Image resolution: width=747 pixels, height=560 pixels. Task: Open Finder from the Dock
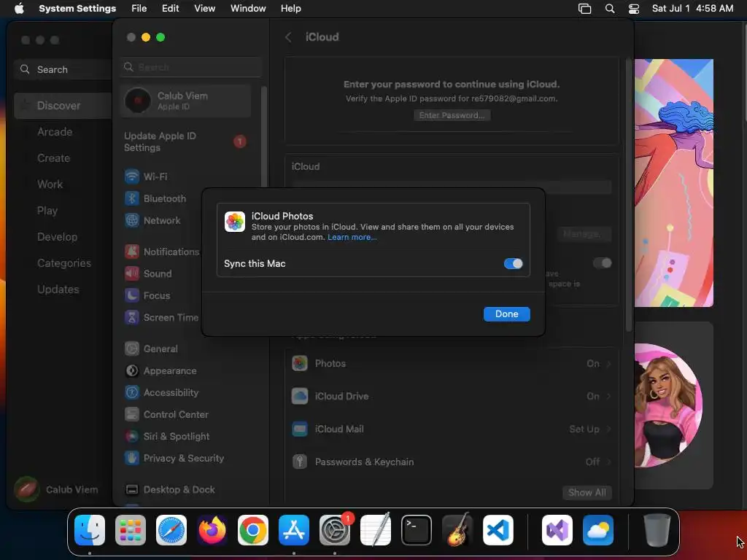pyautogui.click(x=90, y=530)
